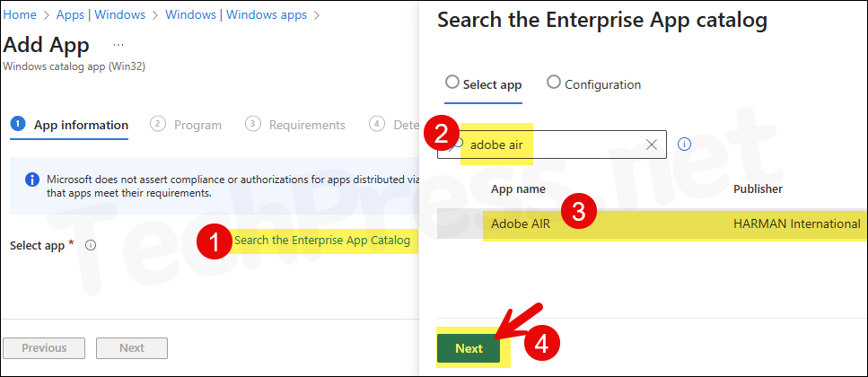The height and width of the screenshot is (377, 868).
Task: Switch to the Program step tab
Action: pyautogui.click(x=186, y=125)
